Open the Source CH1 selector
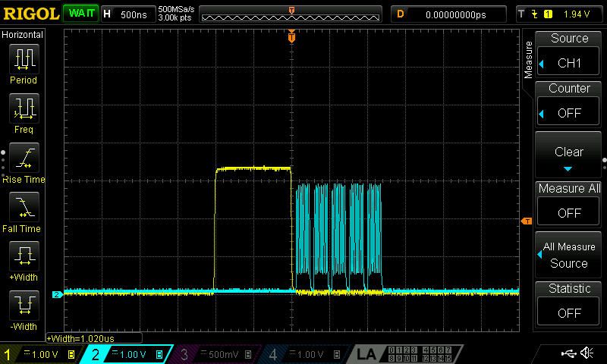 [568, 63]
